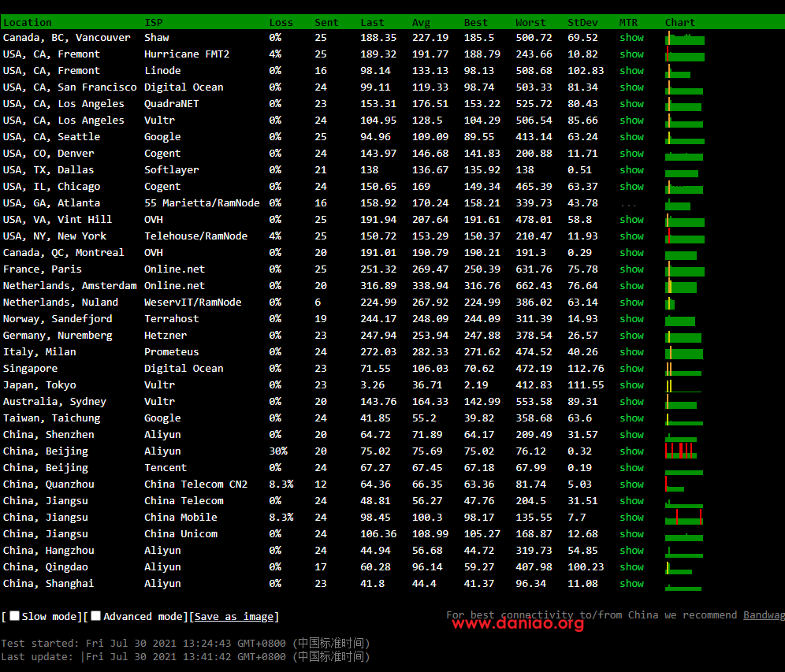Click the 112.76 StDev value for Singapore
The height and width of the screenshot is (672, 785).
[x=586, y=368]
